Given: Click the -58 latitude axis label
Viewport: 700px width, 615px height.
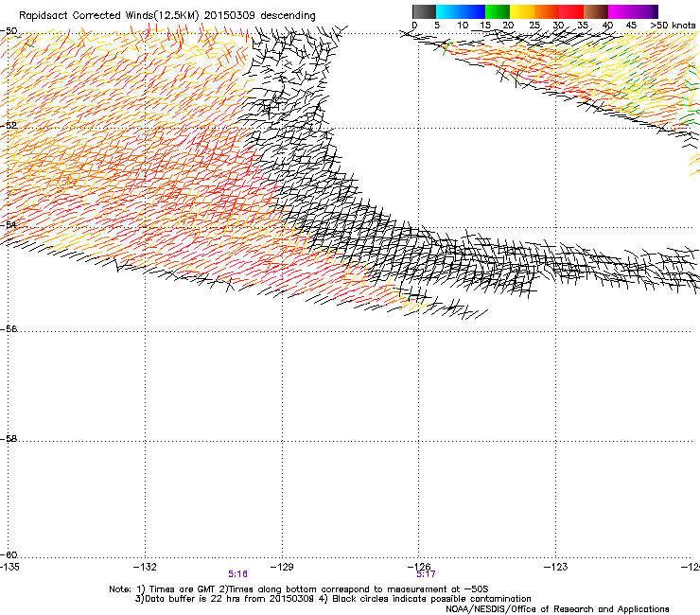Looking at the screenshot, I should [9, 439].
